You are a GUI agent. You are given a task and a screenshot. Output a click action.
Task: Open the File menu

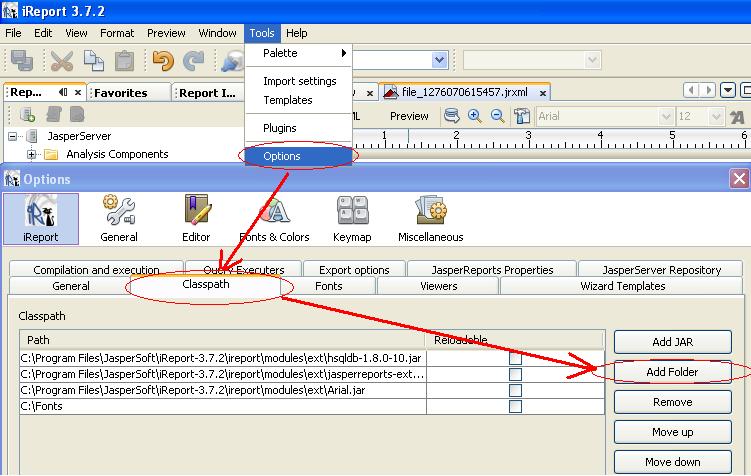coord(13,33)
